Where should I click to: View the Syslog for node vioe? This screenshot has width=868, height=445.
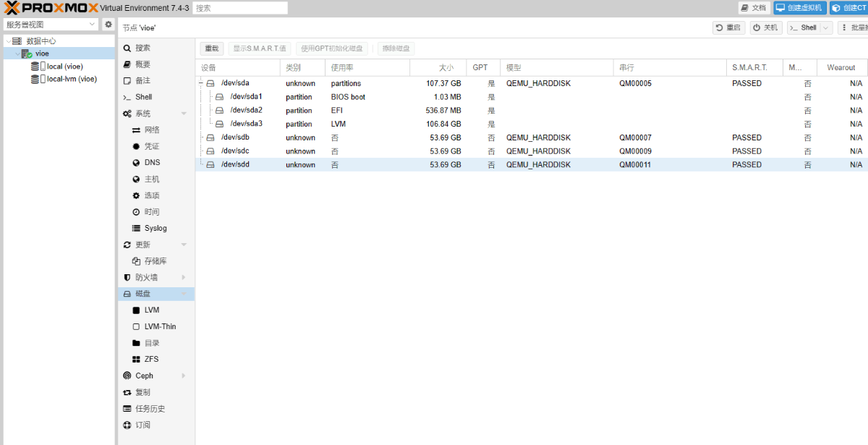pos(152,228)
